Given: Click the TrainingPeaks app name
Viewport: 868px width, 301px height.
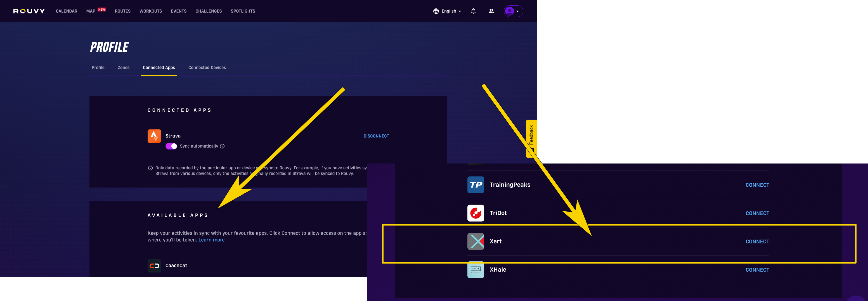Looking at the screenshot, I should (x=510, y=184).
